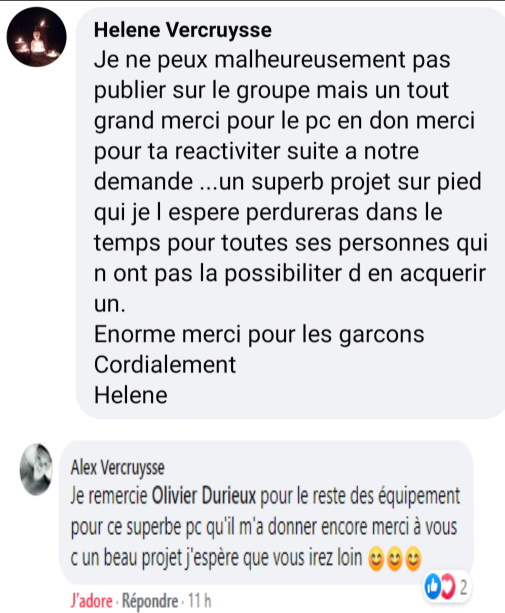Open Helene Vercruysse's candle profile picture
This screenshot has width=505, height=613.
(36, 37)
